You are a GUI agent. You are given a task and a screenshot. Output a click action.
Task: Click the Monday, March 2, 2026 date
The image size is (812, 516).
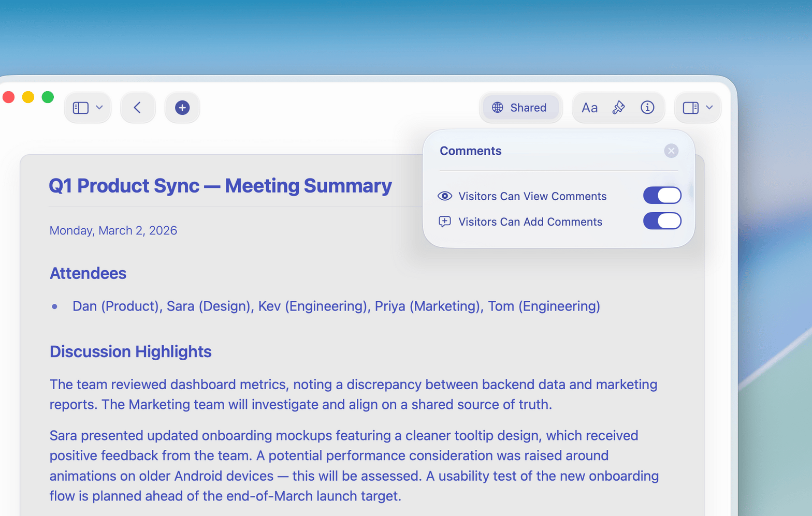(x=113, y=230)
